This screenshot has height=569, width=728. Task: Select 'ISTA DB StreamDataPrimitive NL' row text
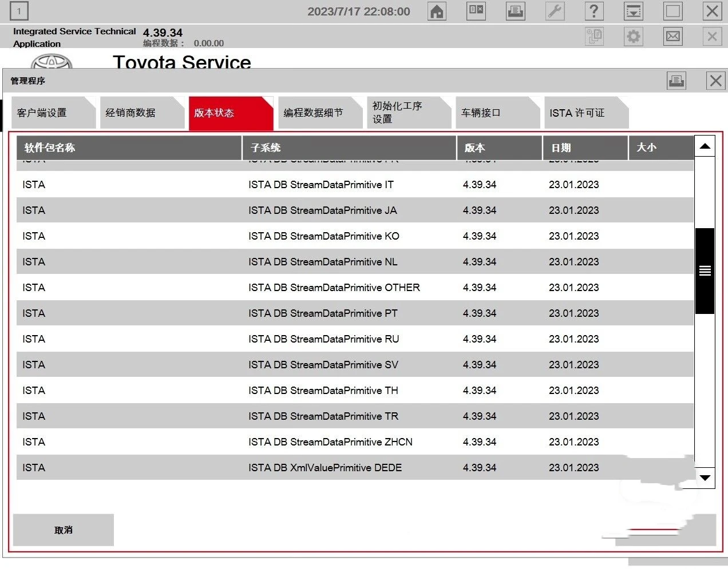tap(323, 262)
